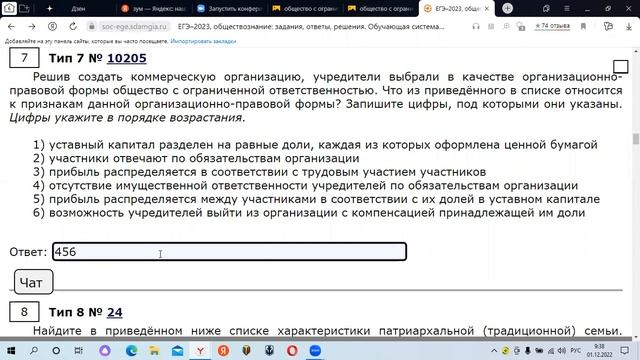The height and width of the screenshot is (360, 640).
Task: Open the Yandex home button next to refresh
Action: click(x=52, y=27)
